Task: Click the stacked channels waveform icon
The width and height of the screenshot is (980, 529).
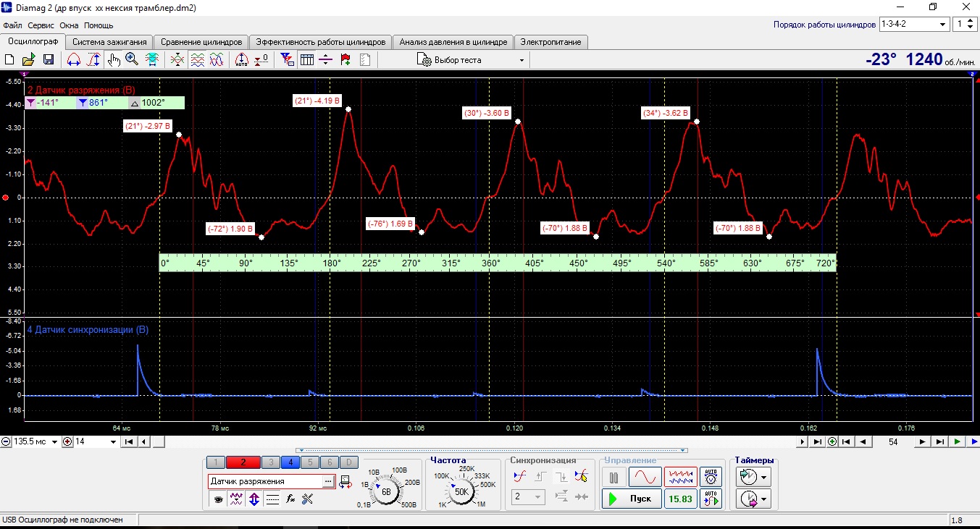Action: (x=197, y=60)
